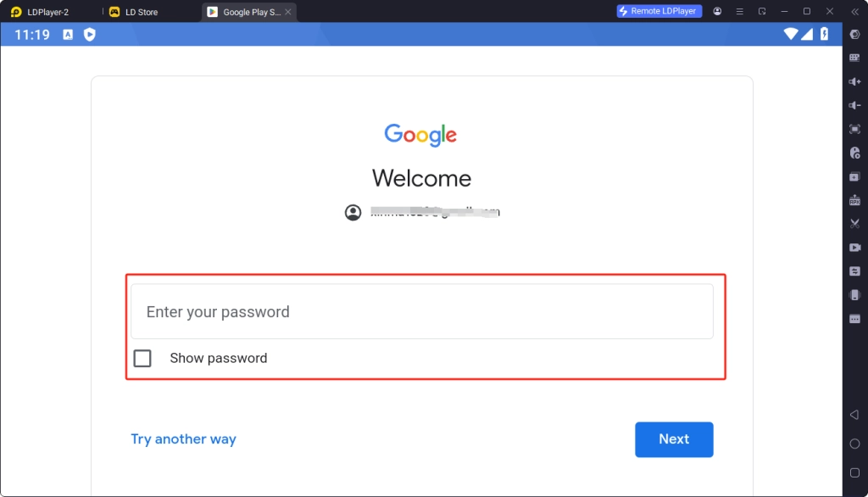Open more sidebar functions via ellipsis icon
Viewport: 868px width, 497px height.
point(854,318)
